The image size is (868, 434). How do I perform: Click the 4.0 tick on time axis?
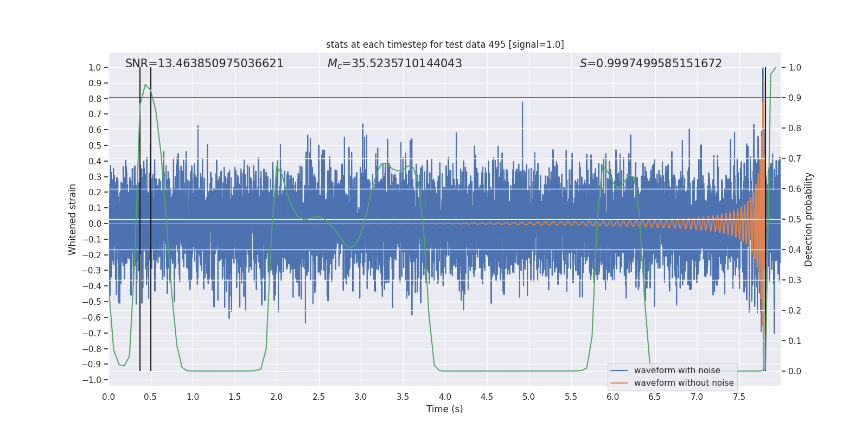445,397
